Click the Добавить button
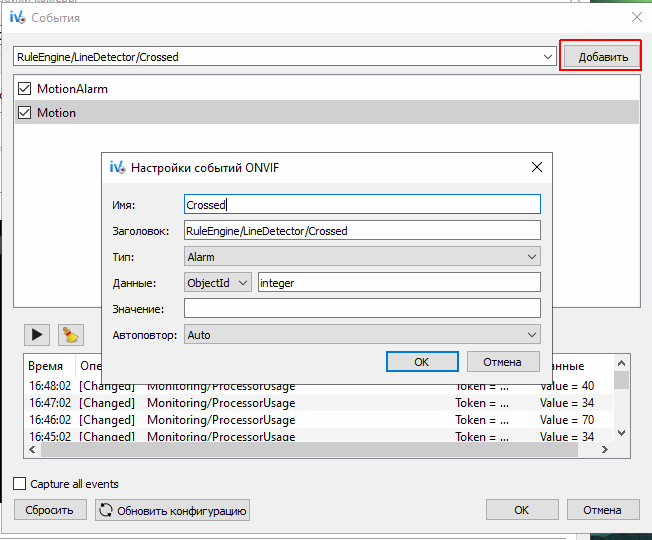Screen dimensions: 652x540 coord(603,57)
